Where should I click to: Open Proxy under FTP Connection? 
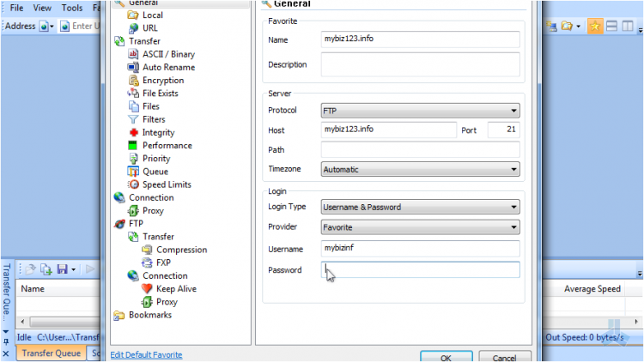tap(167, 302)
